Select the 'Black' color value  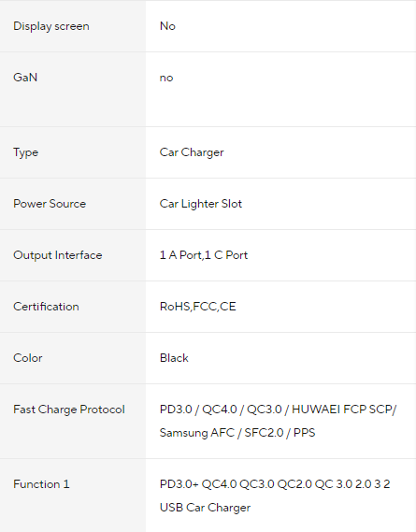click(174, 358)
